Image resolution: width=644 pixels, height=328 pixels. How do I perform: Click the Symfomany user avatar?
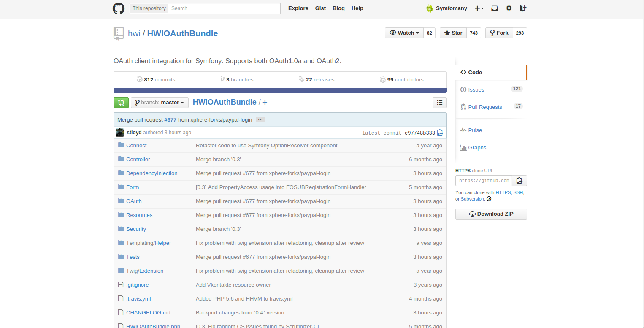(430, 8)
